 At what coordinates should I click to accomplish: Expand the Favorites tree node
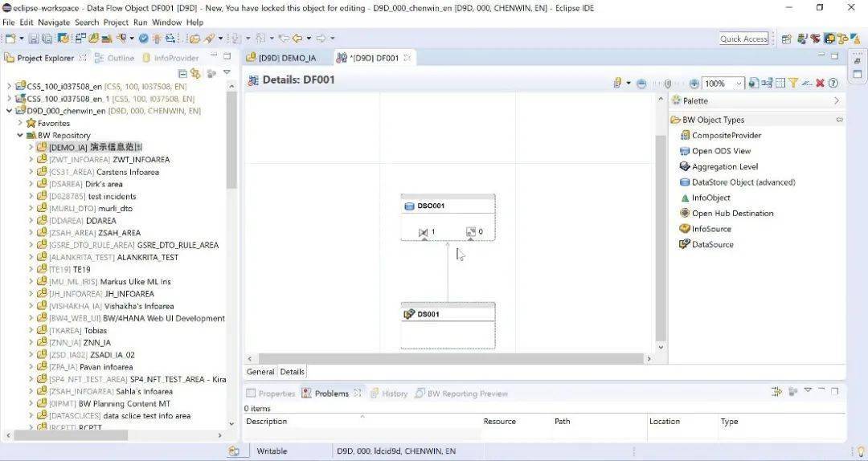[x=20, y=123]
